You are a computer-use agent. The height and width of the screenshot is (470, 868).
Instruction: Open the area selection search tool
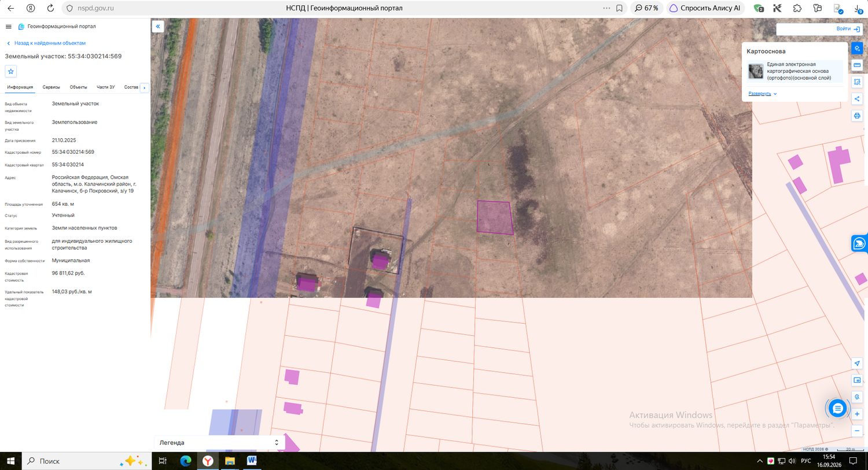pos(857,82)
